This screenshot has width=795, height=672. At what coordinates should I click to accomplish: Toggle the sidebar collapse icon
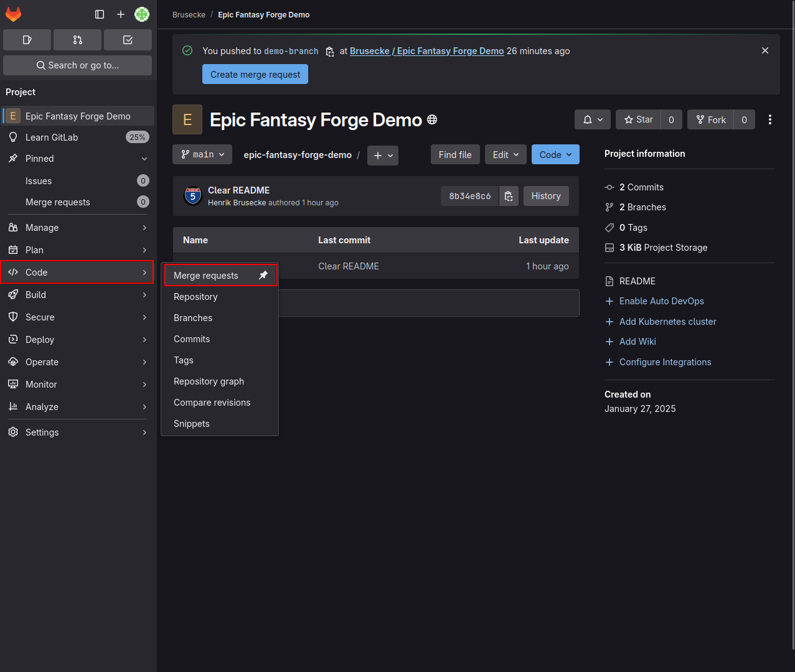100,14
